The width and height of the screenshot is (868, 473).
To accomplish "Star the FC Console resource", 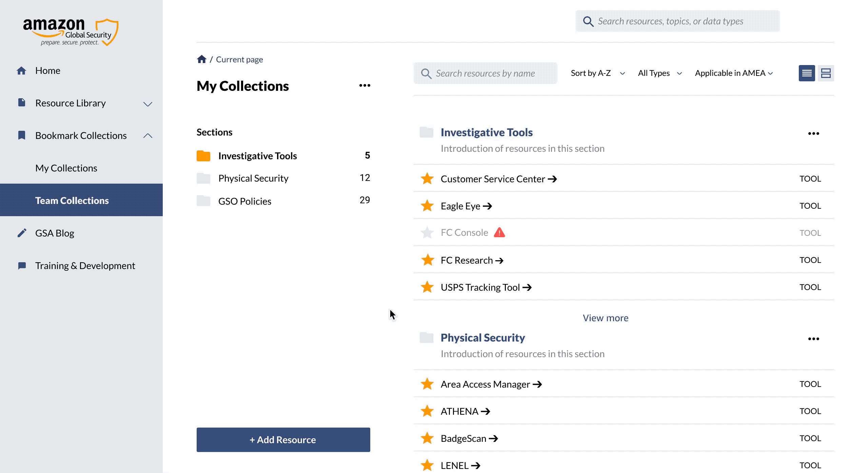I will click(x=427, y=232).
